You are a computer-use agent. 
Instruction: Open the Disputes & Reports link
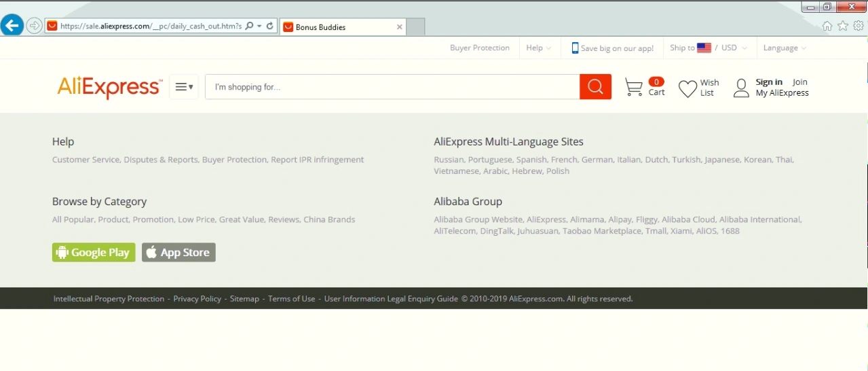click(x=160, y=160)
